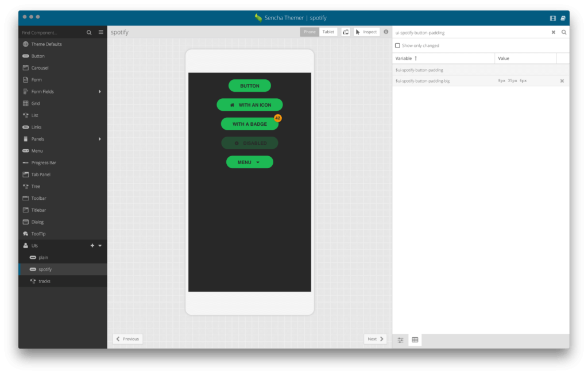588x375 pixels.
Task: Switch to sliders properties view
Action: pos(400,340)
